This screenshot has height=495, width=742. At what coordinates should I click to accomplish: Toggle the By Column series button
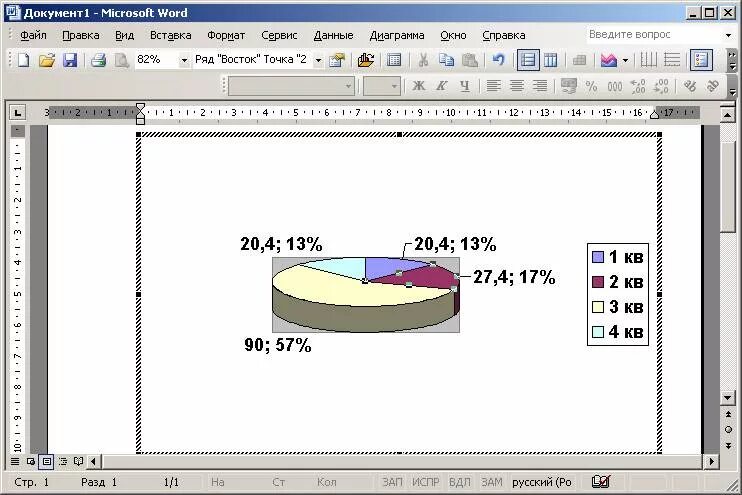pyautogui.click(x=550, y=60)
